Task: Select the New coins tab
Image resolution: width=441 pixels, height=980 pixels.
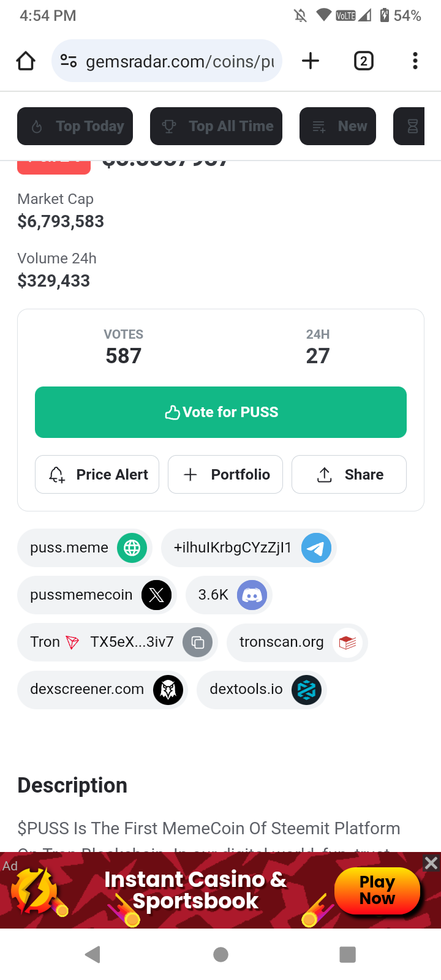Action: (x=337, y=126)
